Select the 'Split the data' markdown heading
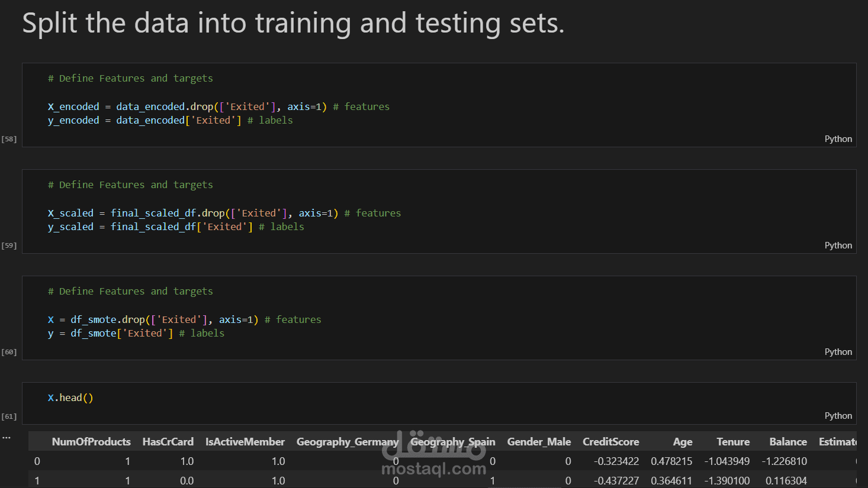The height and width of the screenshot is (488, 868). 293,24
